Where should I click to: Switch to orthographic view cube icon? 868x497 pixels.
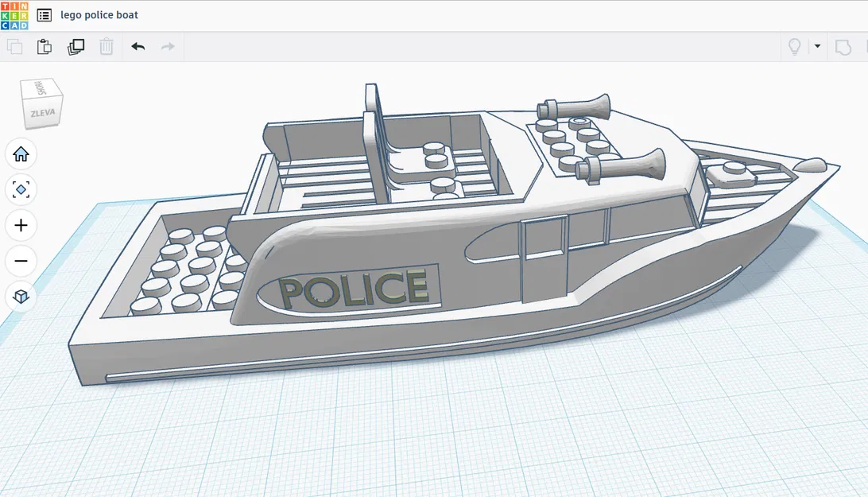click(x=21, y=297)
